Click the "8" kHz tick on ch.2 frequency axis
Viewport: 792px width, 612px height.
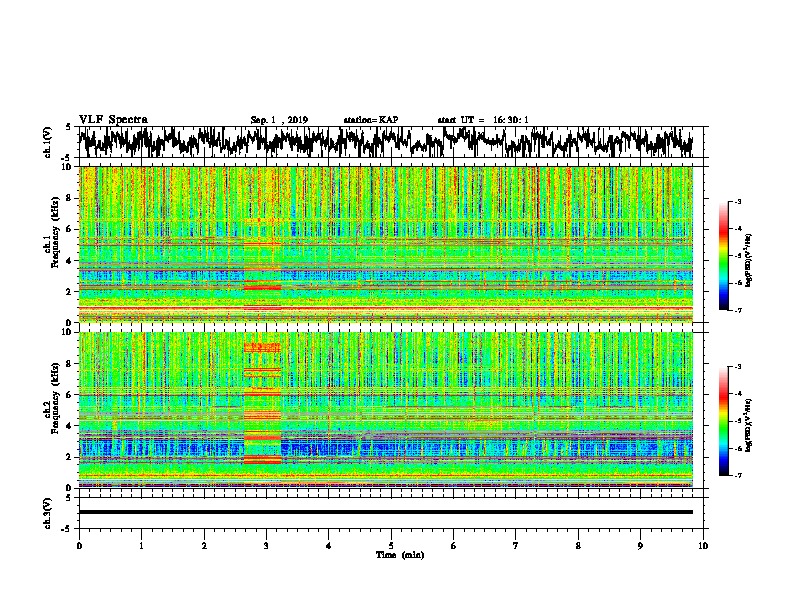[x=70, y=364]
